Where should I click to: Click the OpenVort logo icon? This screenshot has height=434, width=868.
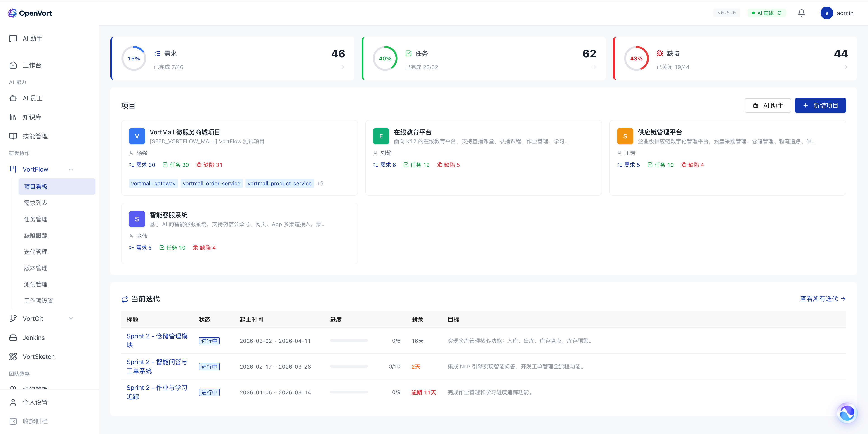point(12,13)
